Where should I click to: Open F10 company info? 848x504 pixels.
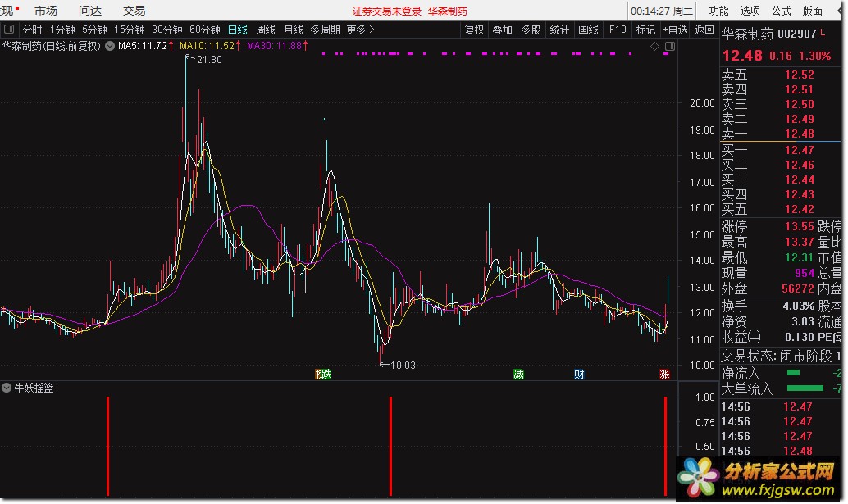(617, 30)
